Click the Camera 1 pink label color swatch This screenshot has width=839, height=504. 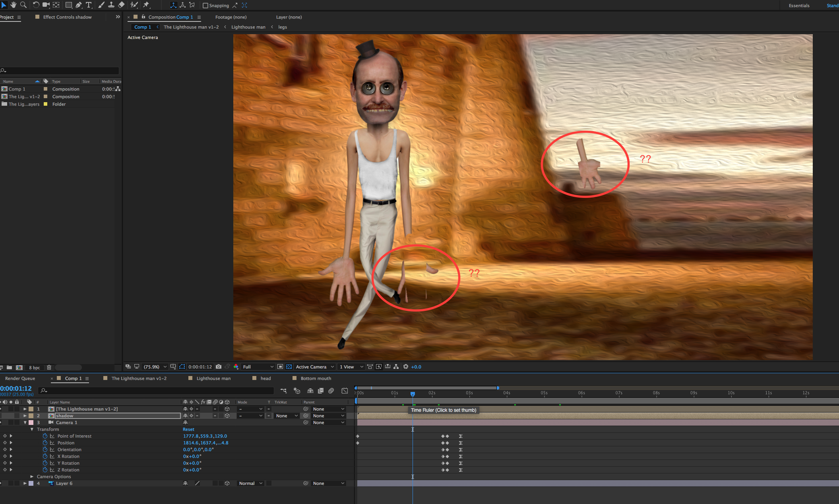[x=31, y=423]
